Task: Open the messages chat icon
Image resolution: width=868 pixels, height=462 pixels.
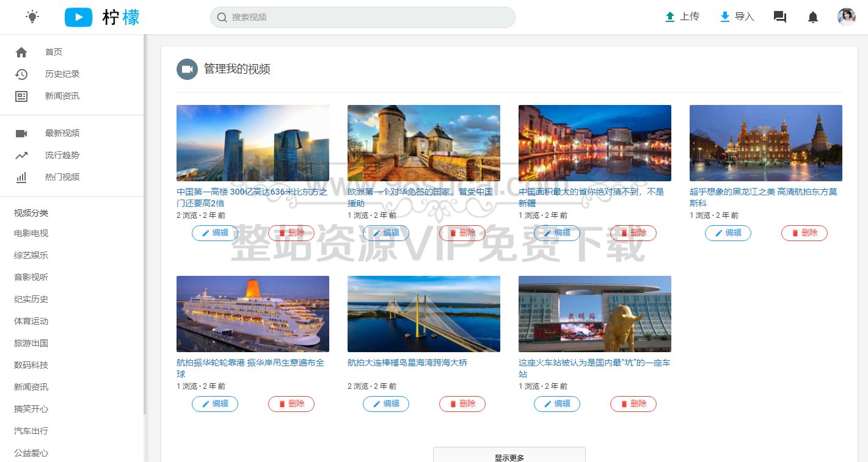Action: point(779,17)
